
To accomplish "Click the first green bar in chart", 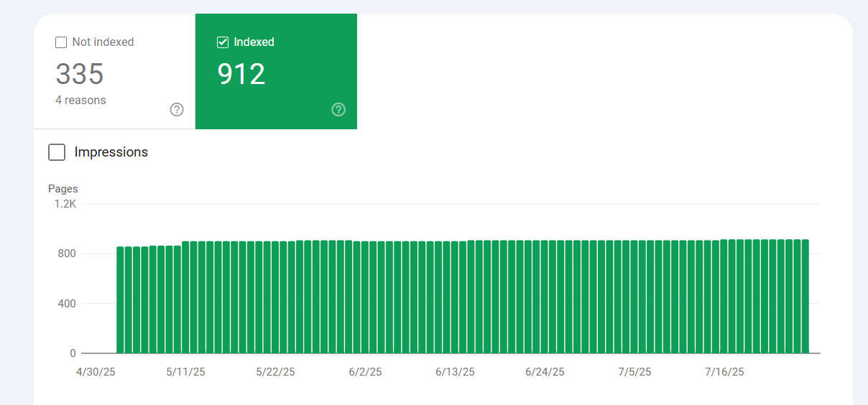I will point(121,300).
